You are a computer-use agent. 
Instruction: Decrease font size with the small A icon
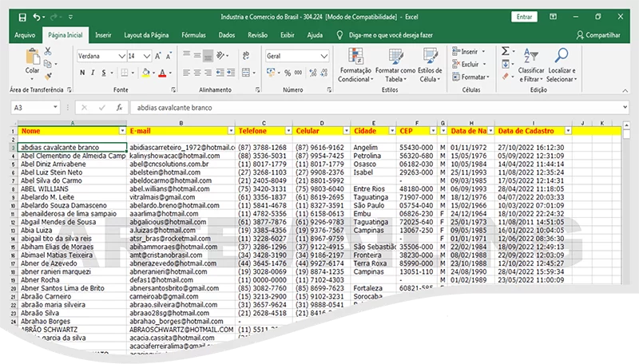point(169,56)
